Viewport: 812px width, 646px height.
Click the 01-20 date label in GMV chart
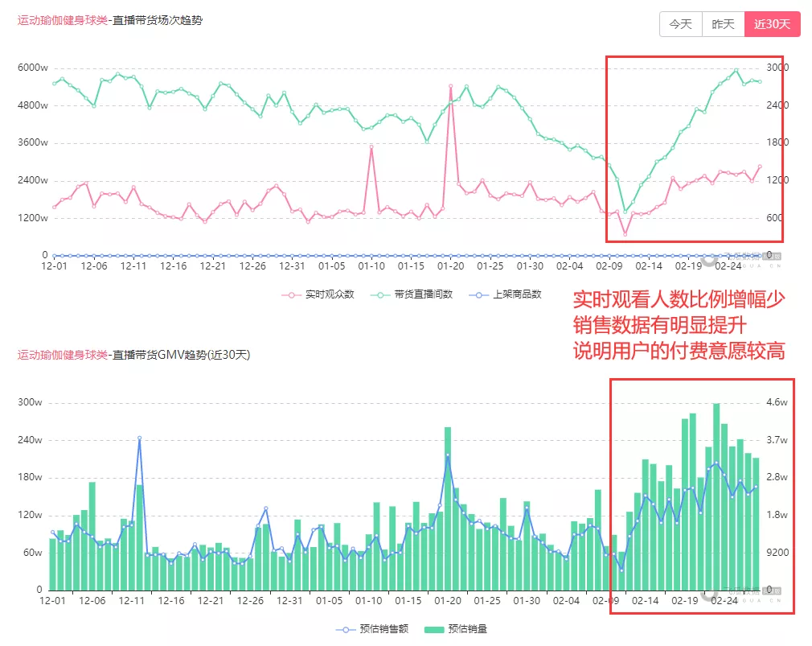448,601
